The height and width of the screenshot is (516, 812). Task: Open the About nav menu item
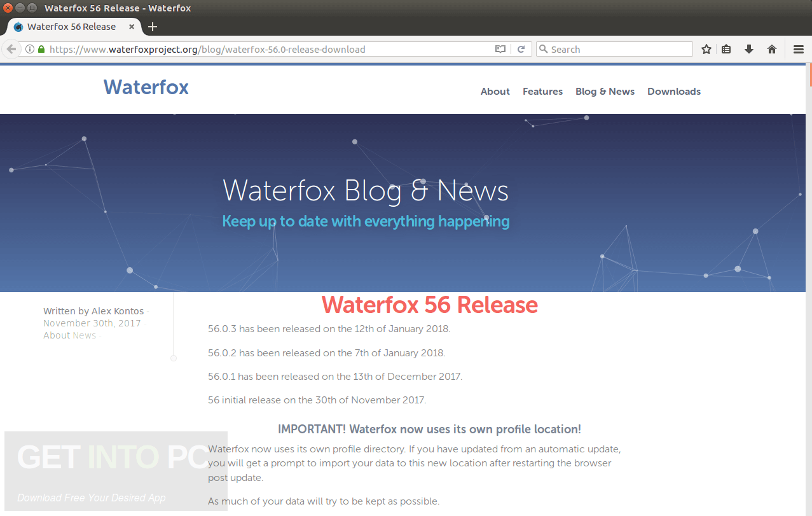[495, 92]
